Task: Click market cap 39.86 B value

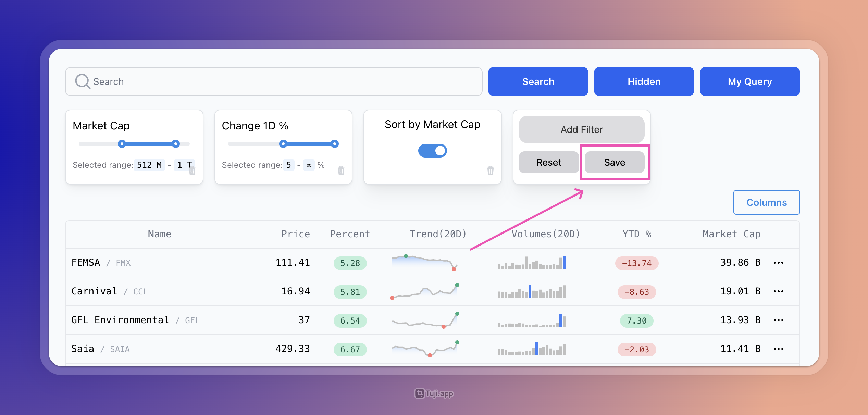Action: pyautogui.click(x=740, y=263)
